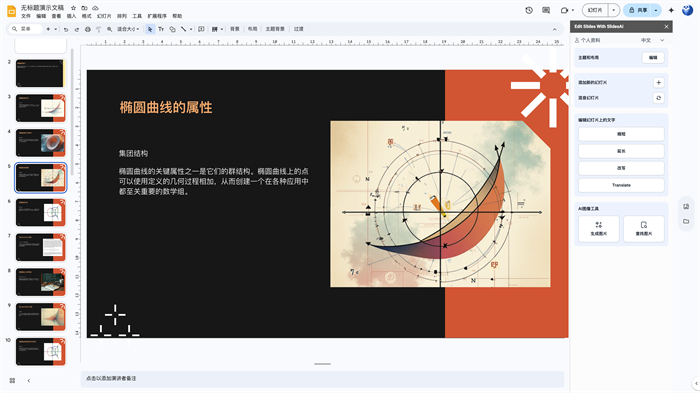
Task: Click plus icon to add new slide in SlidesAI
Action: (x=658, y=83)
